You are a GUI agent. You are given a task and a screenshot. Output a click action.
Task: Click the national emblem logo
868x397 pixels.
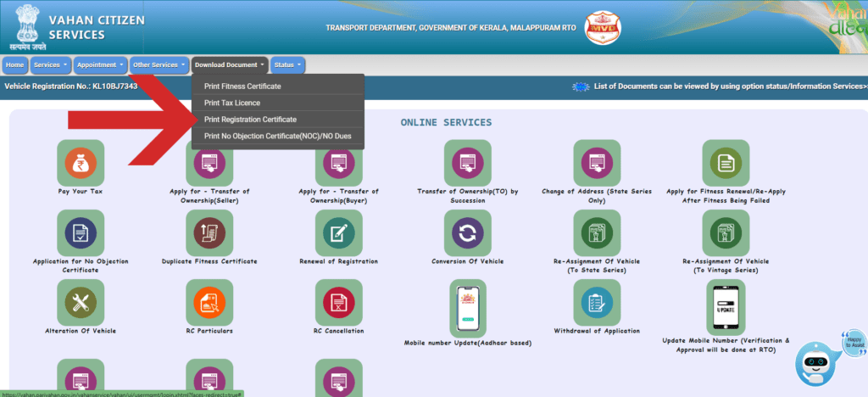(27, 26)
